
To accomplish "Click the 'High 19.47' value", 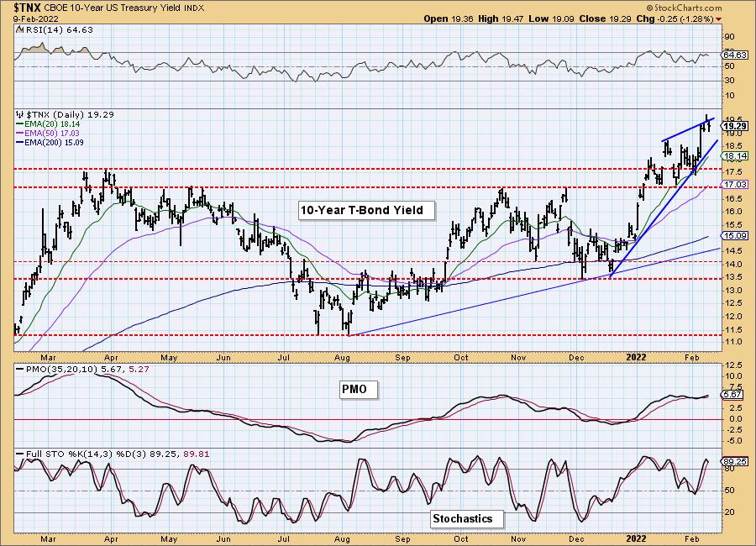I will 501,18.
